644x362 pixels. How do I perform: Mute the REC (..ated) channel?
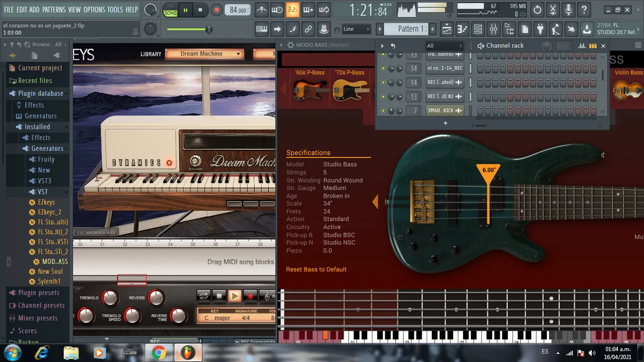383,82
